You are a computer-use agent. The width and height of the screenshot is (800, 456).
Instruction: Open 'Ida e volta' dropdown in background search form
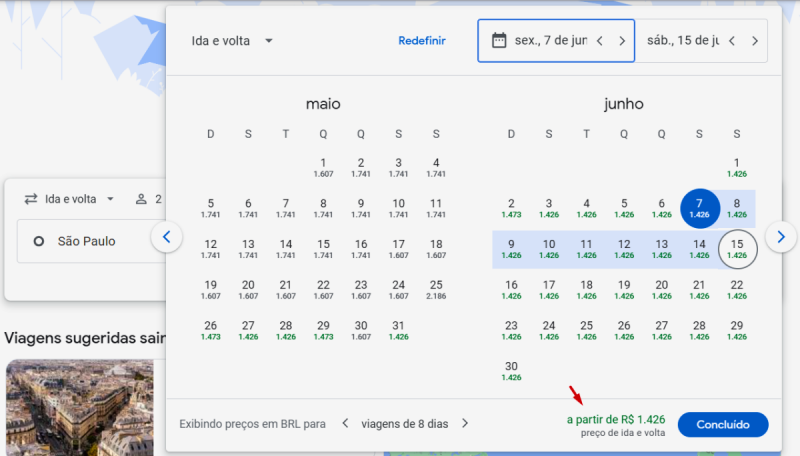click(x=79, y=199)
